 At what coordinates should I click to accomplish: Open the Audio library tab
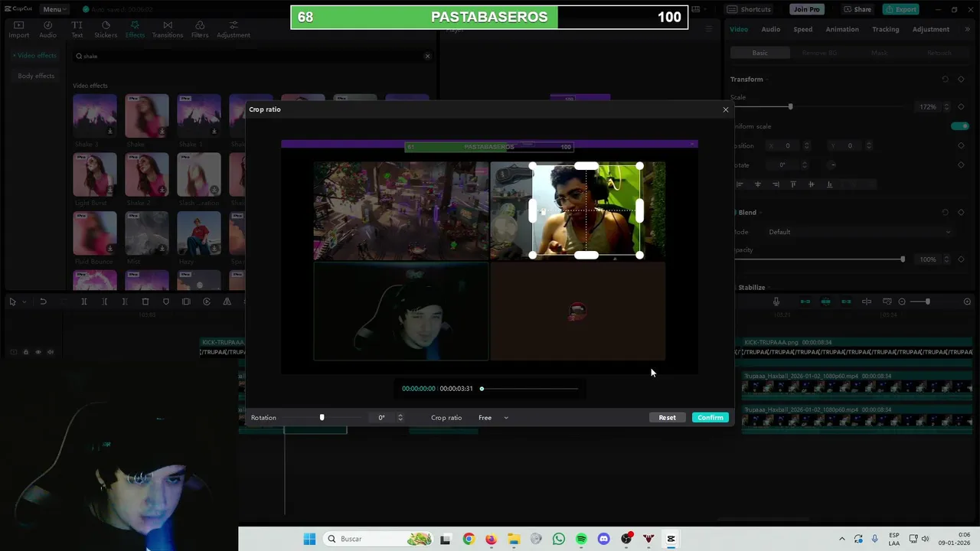click(x=47, y=30)
